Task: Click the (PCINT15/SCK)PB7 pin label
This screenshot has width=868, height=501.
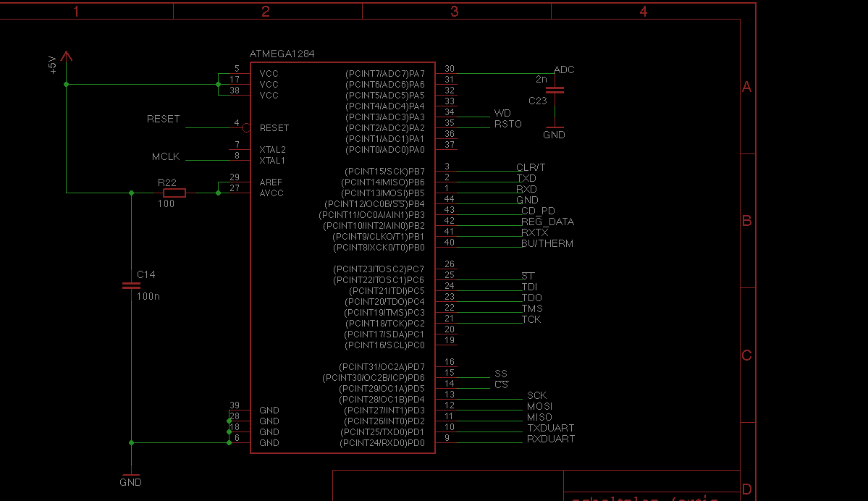Action: pos(384,171)
